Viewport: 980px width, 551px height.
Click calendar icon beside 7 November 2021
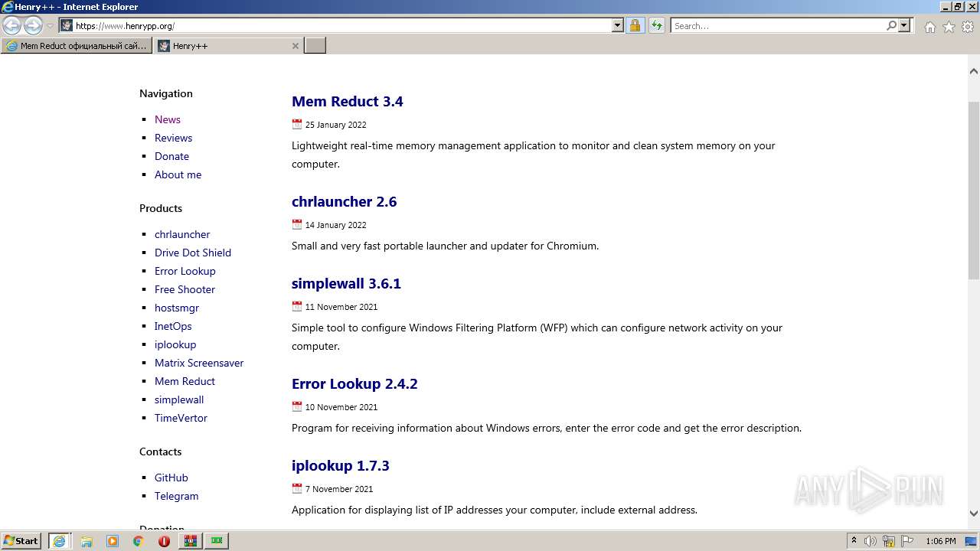point(297,488)
